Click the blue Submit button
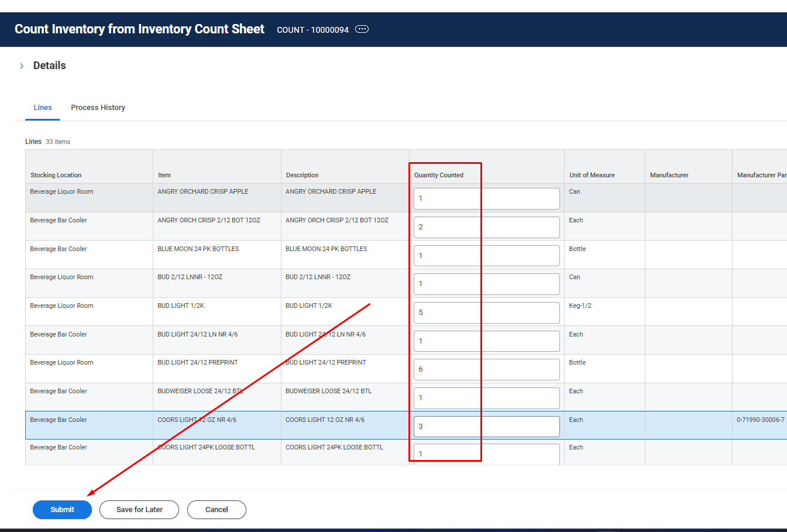 pos(62,510)
